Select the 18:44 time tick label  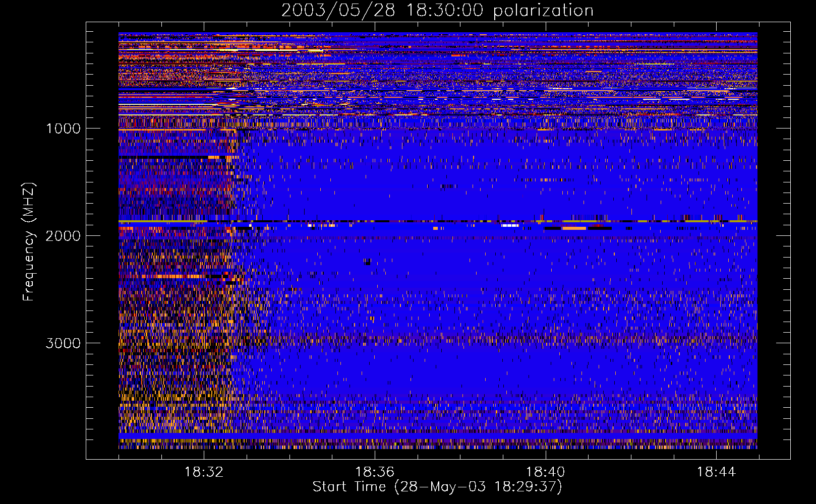point(716,472)
